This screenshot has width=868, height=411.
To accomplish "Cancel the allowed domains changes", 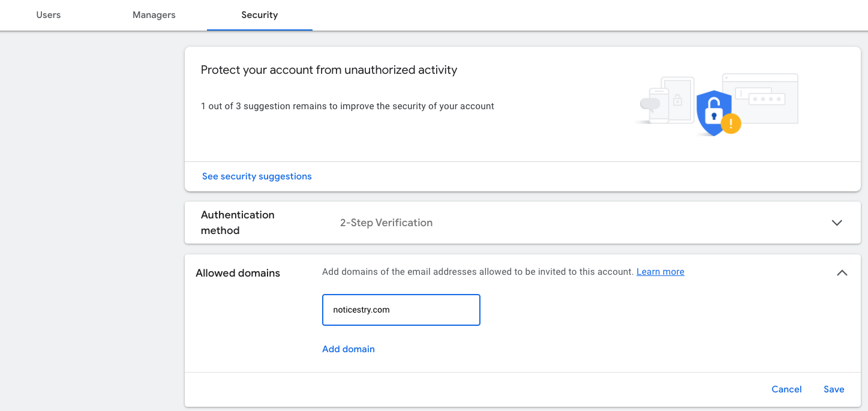I will (786, 389).
